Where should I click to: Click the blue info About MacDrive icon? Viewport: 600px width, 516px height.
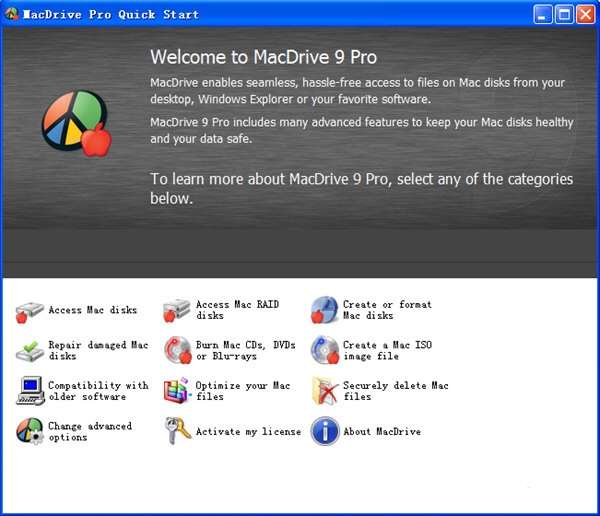pos(325,431)
